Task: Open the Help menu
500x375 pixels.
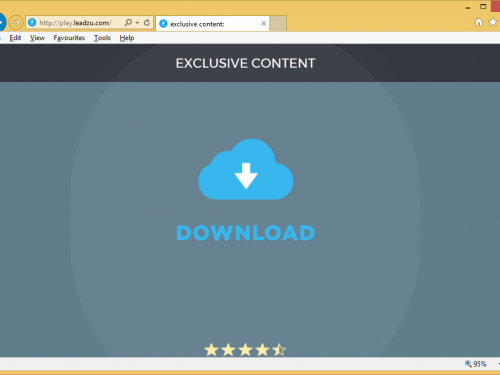Action: click(127, 38)
